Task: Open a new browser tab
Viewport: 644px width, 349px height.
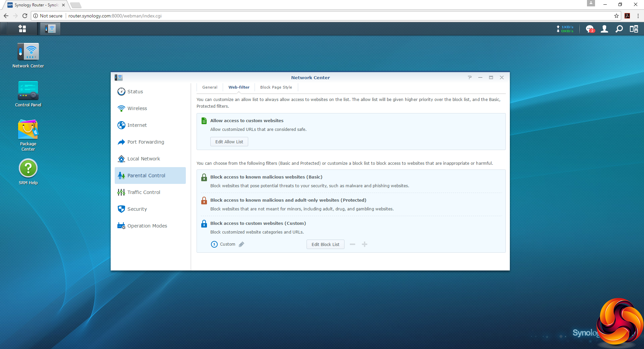Action: 76,5
